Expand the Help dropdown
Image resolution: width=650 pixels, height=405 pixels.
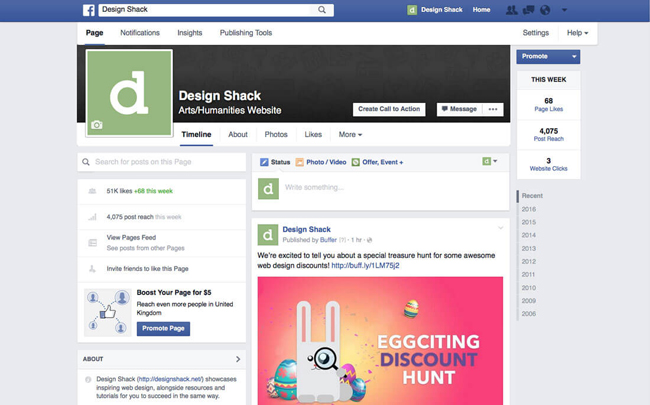577,33
